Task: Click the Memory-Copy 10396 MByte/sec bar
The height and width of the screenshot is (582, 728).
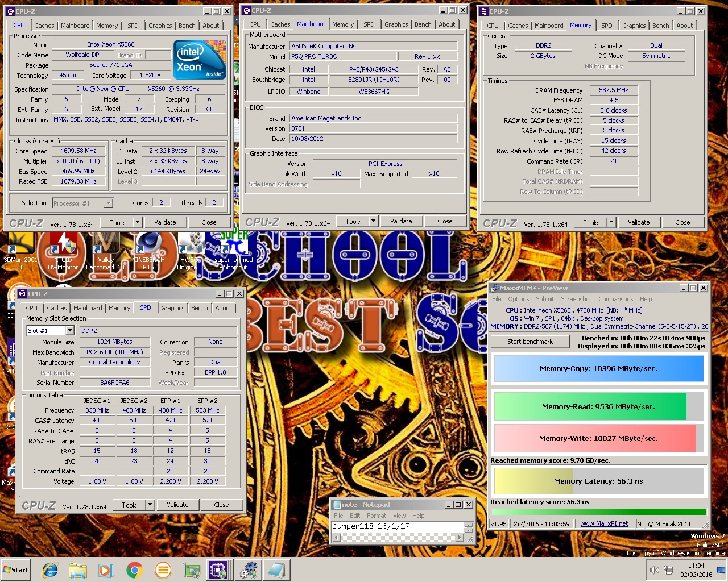Action: [598, 369]
